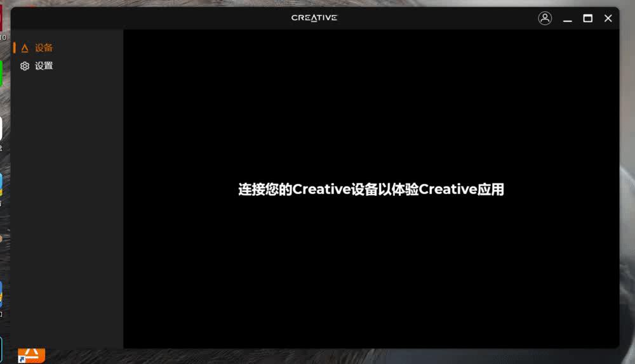Open the user account profile icon
The height and width of the screenshot is (364, 635).
(x=545, y=18)
